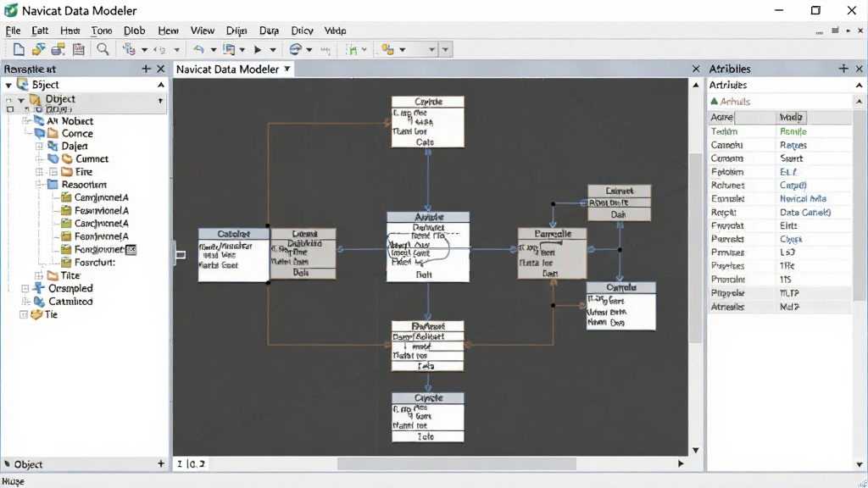The height and width of the screenshot is (488, 868).
Task: Click the Arikde table header in diagram
Action: pos(428,217)
